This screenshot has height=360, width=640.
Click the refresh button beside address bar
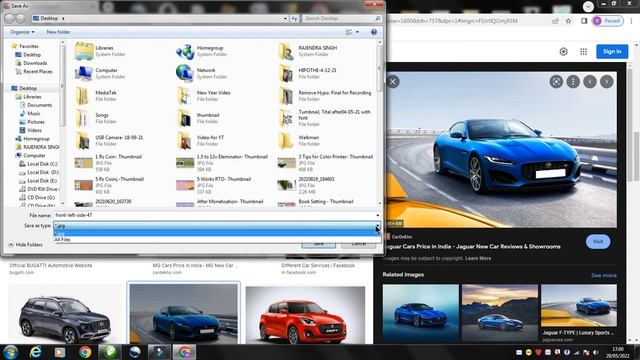tap(294, 18)
